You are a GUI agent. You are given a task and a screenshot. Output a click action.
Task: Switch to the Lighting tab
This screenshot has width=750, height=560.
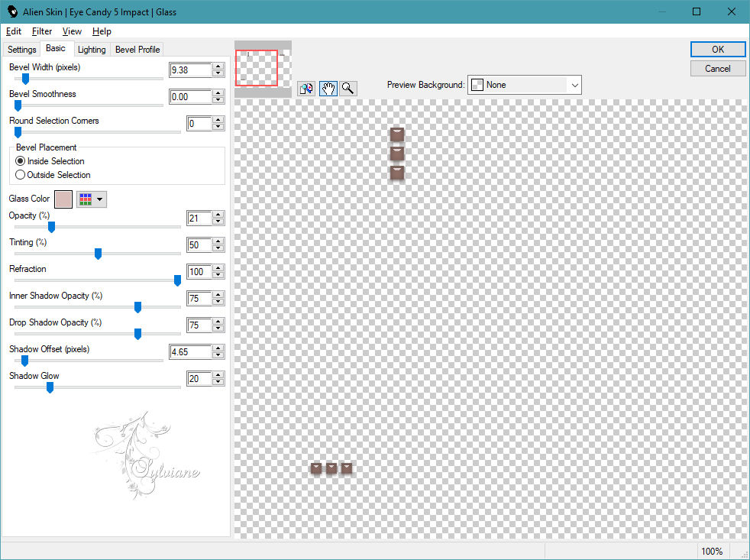coord(92,50)
